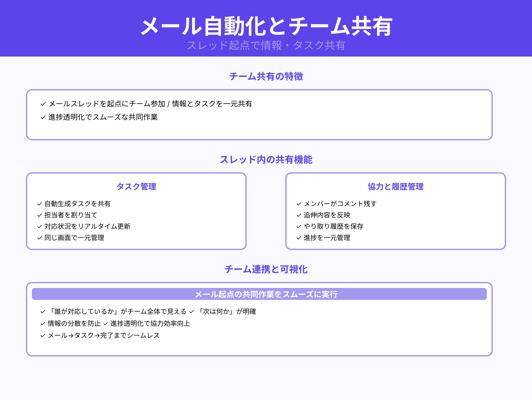This screenshot has width=532, height=399.
Task: Expand the タスク管理 card
Action: coord(136,187)
